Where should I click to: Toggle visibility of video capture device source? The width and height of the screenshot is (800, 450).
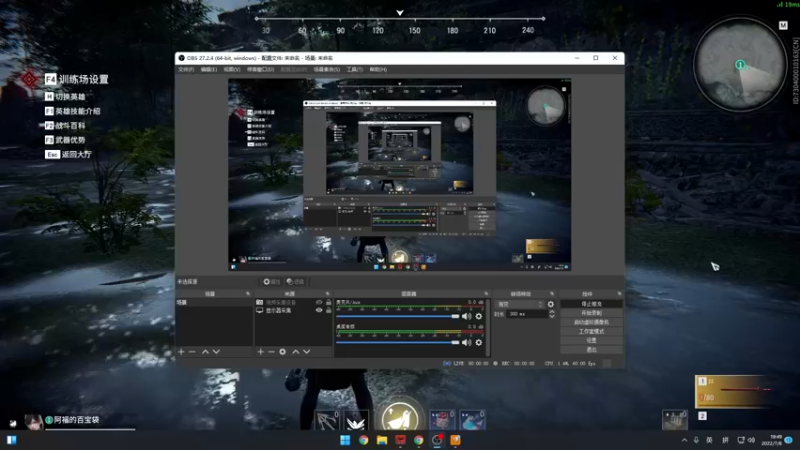(x=319, y=303)
